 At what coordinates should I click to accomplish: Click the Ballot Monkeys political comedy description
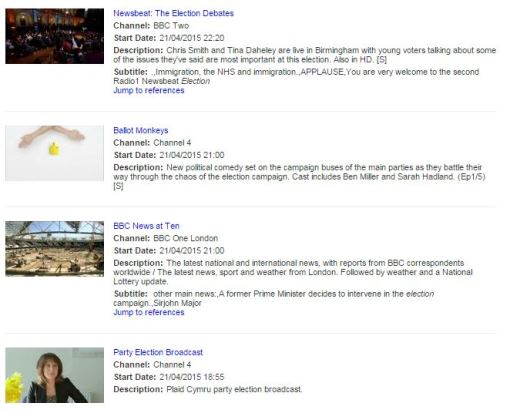tap(299, 177)
